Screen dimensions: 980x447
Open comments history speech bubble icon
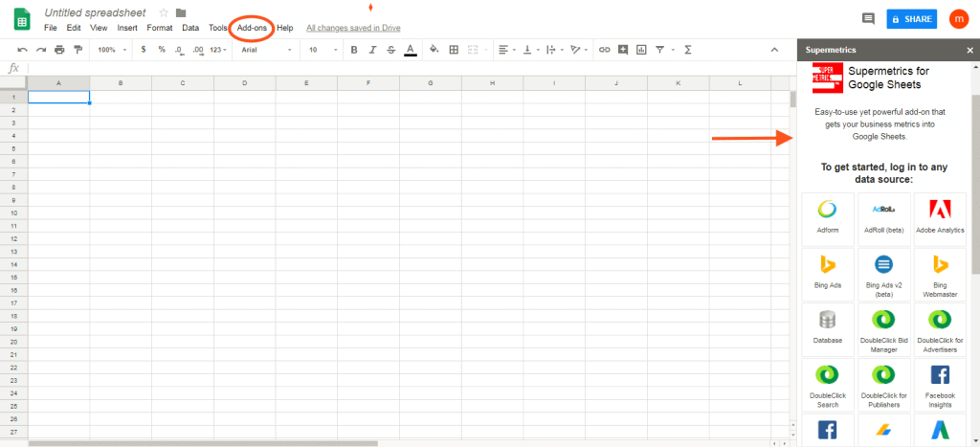click(x=868, y=19)
